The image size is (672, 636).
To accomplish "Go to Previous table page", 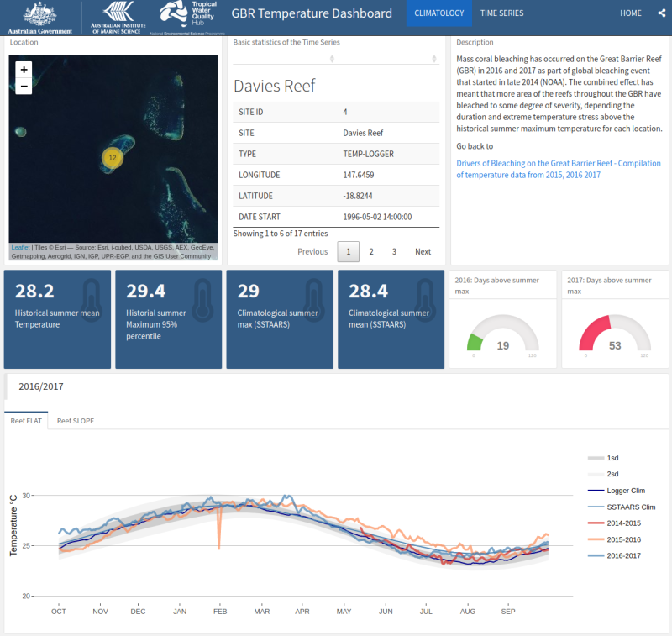I will pos(312,251).
